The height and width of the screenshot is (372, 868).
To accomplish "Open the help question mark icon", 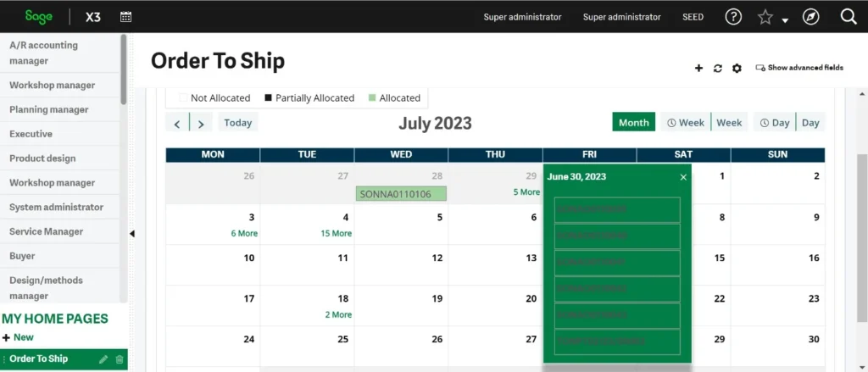I will point(733,17).
